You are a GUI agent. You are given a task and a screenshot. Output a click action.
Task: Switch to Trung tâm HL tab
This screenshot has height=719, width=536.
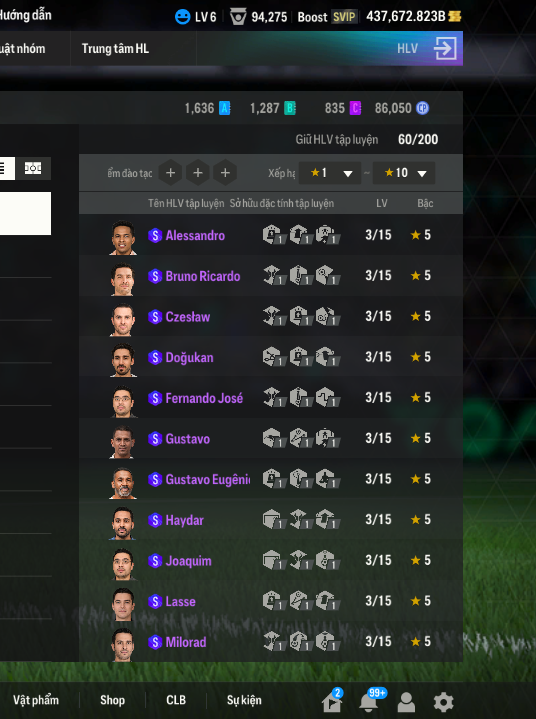click(116, 49)
